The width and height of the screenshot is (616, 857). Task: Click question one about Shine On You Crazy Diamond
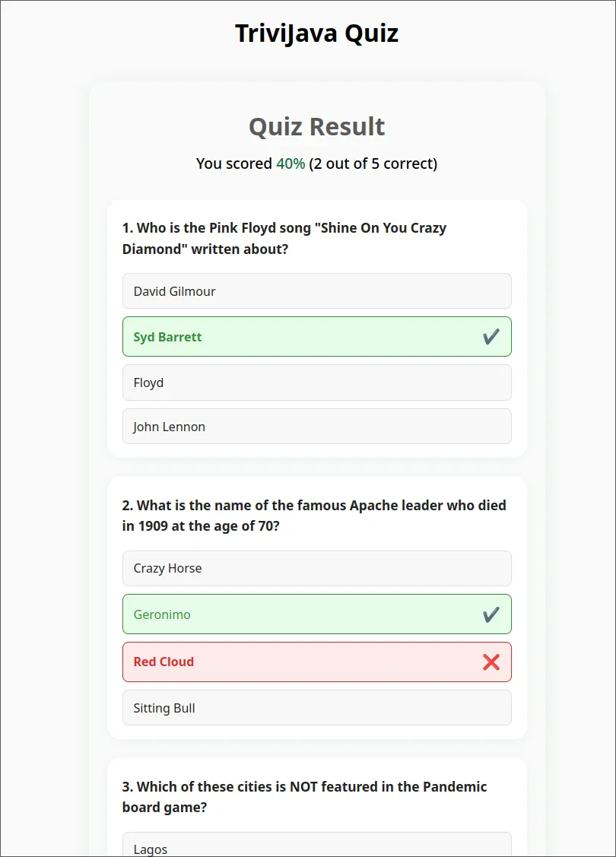click(284, 238)
